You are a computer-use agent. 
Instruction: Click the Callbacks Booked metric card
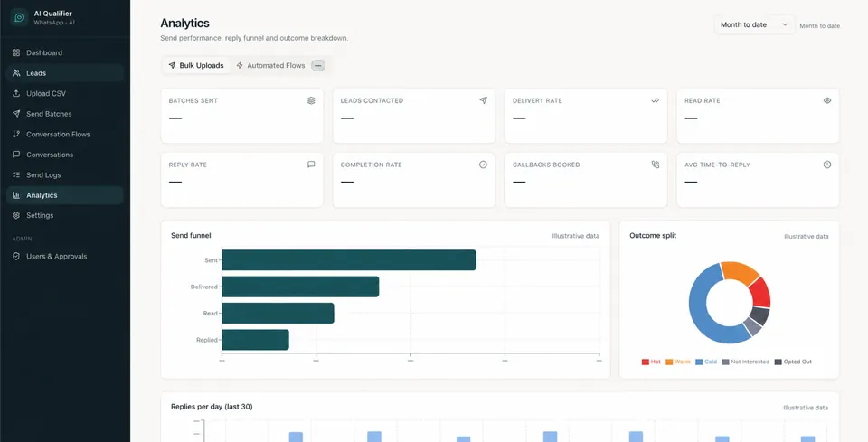586,180
